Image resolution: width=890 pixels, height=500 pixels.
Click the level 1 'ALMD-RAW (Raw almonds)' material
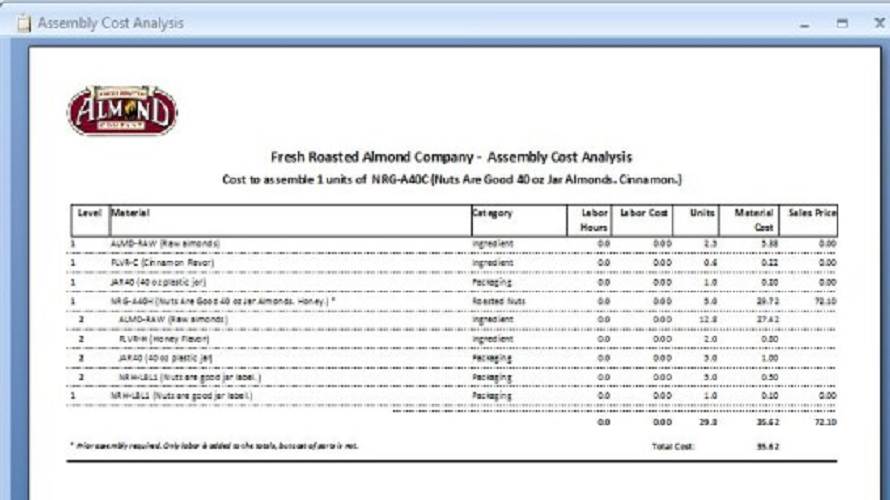coord(165,243)
